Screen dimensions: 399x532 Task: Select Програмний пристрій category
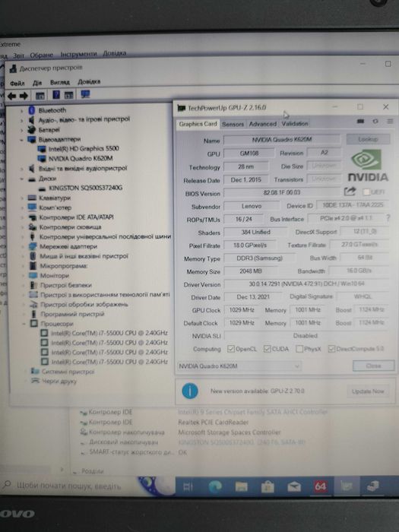(x=72, y=314)
